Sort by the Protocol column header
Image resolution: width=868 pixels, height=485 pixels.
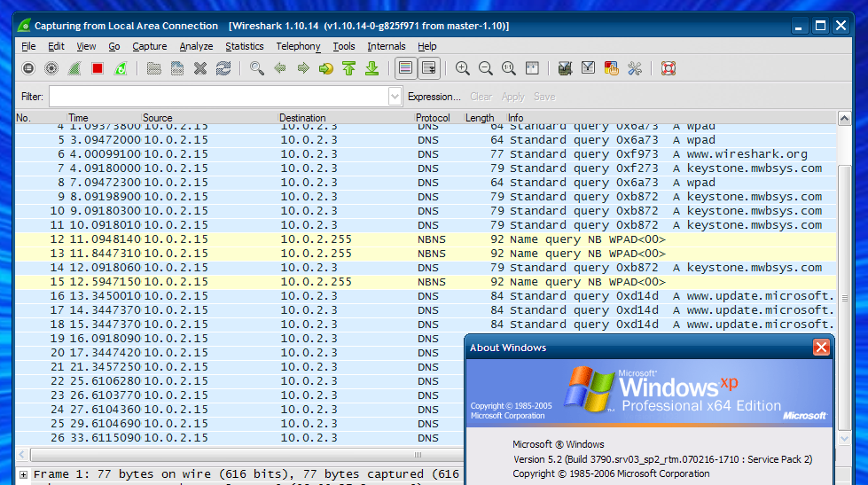coord(438,117)
